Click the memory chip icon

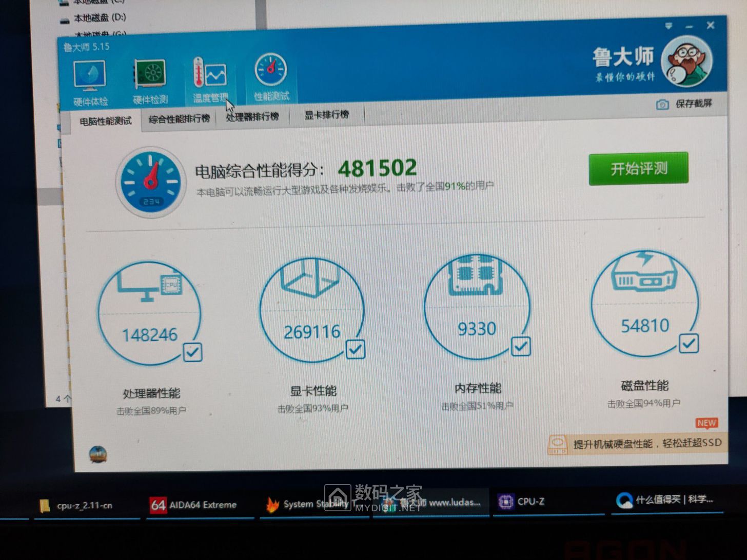tap(476, 275)
